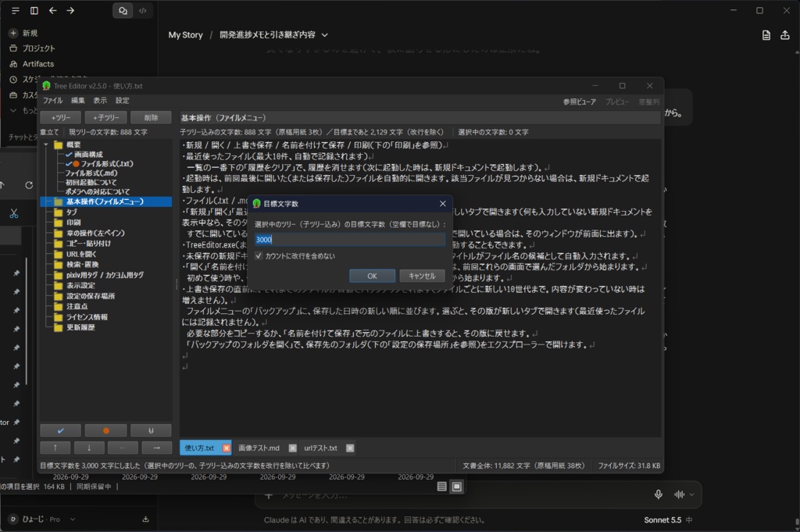800x532 pixels.
Task: Close the 使い方.txt tab with its X
Action: click(226, 448)
